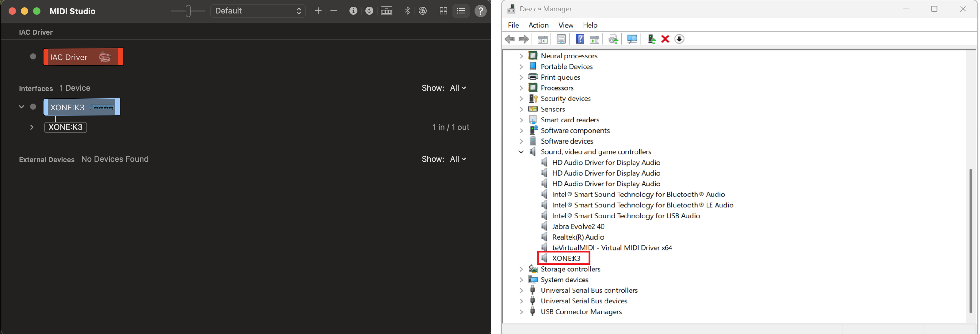The height and width of the screenshot is (334, 980).
Task: Open Bluetooth configuration in MIDI Studio
Action: pos(407,11)
